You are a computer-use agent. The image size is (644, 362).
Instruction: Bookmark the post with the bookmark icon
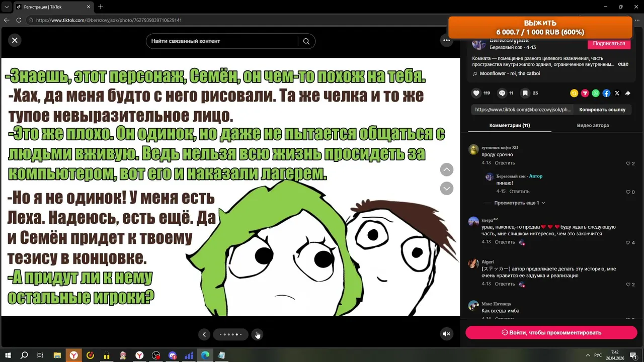[x=525, y=93]
